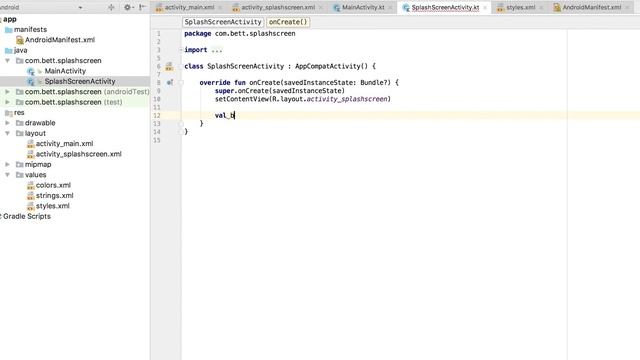Open activity_splashscreen.xml in project tree

(x=78, y=154)
